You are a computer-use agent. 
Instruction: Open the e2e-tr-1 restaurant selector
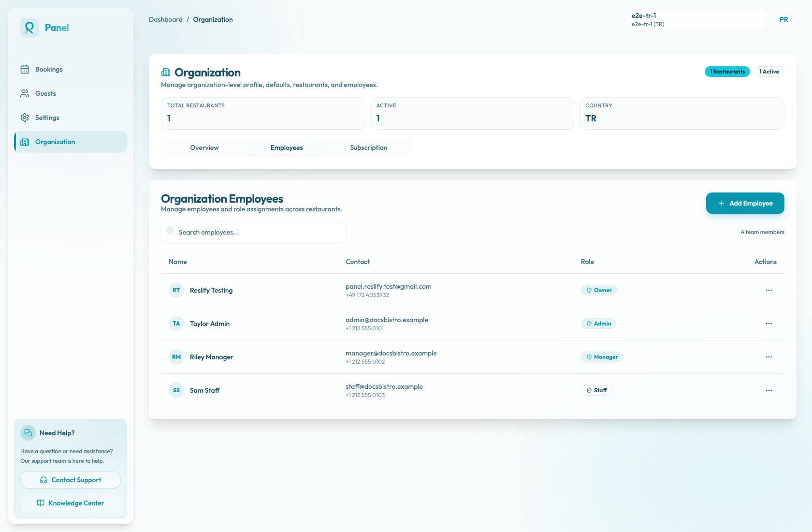pos(696,19)
